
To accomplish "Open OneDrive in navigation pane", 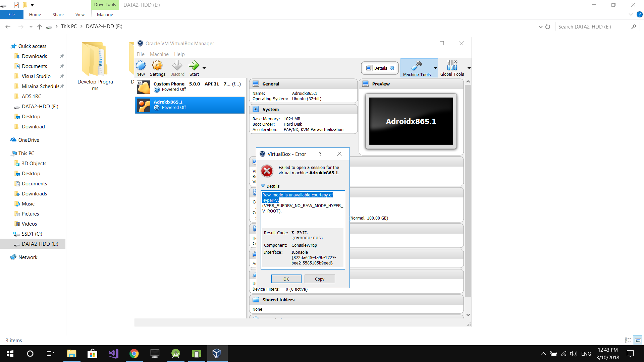I will coord(29,140).
